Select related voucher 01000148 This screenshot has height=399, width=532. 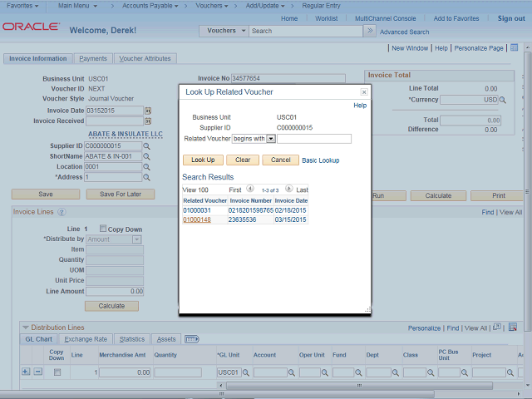click(197, 219)
